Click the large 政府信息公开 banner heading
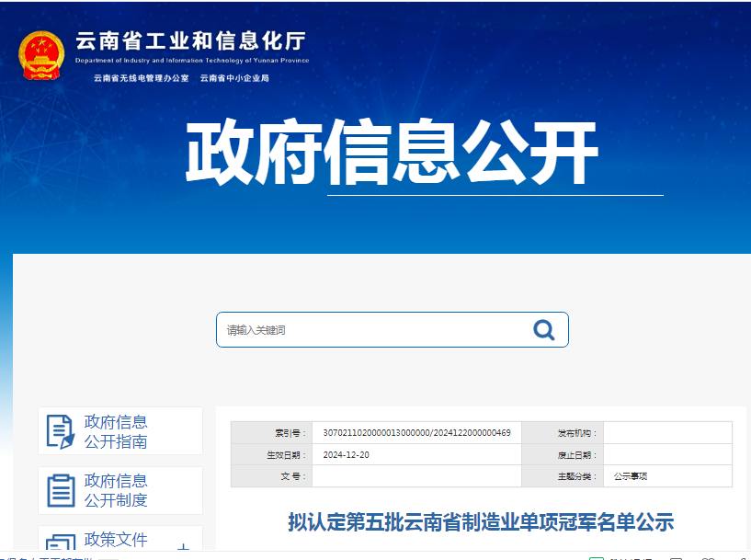 [x=392, y=154]
